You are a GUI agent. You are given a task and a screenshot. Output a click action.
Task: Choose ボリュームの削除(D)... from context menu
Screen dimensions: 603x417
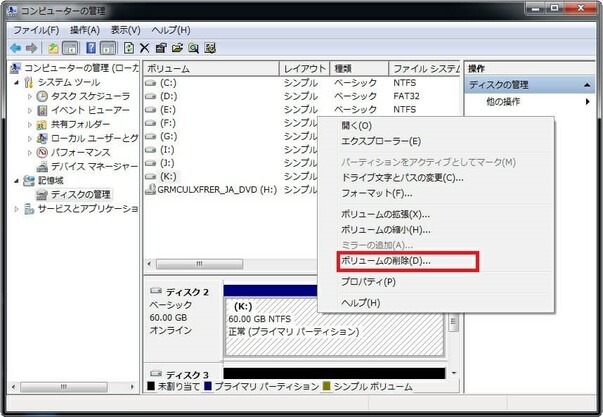[x=386, y=261]
